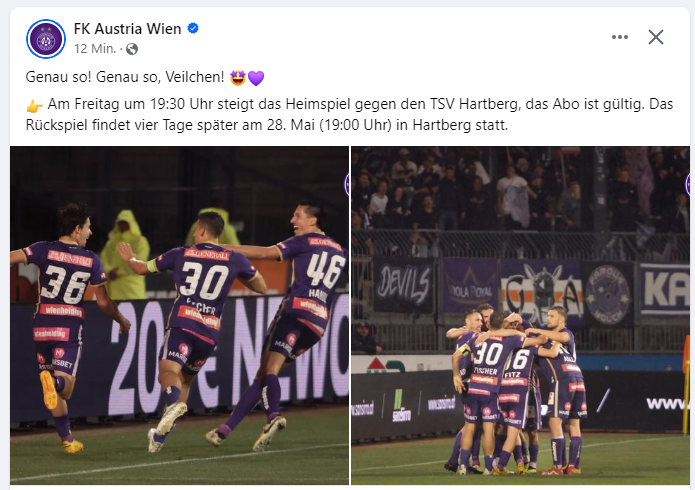Screen dimensions: 695x490
Task: Click the club watermark on left photo edge
Action: [x=347, y=184]
